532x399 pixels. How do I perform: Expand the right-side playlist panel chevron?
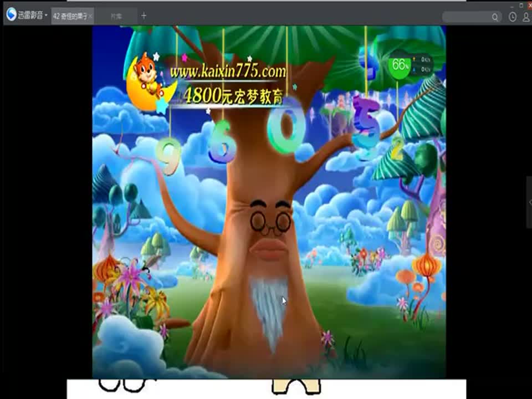pos(529,202)
